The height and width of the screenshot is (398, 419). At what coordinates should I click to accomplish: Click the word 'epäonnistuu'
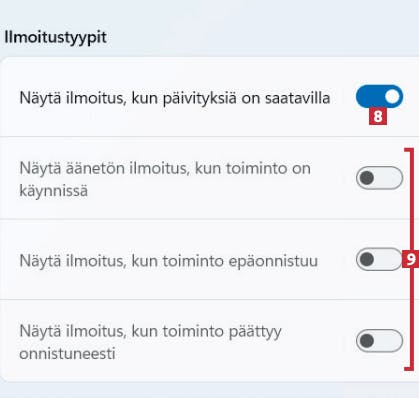273,261
